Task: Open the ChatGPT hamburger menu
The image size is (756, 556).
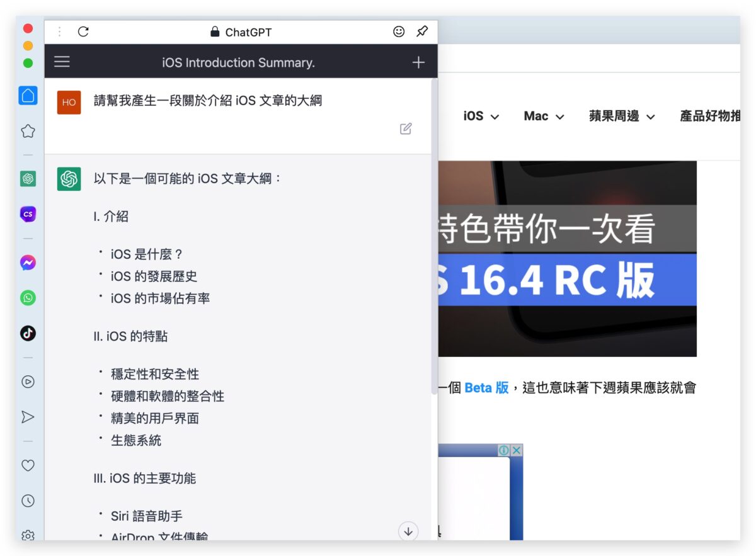Action: (62, 62)
